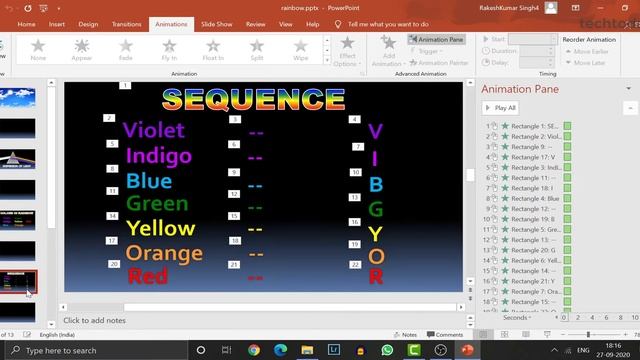Select the prism dispersion slide thumbnail
This screenshot has height=360, width=640.
point(18,159)
